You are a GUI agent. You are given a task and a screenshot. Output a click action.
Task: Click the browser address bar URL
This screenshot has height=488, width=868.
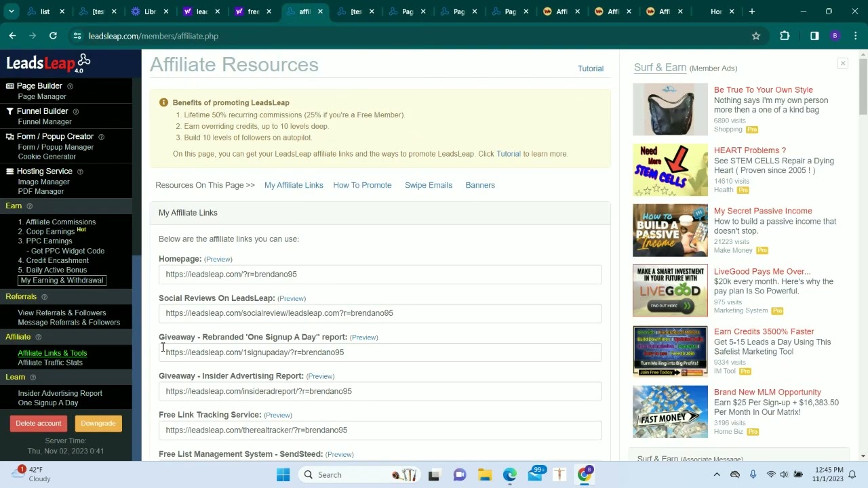pyautogui.click(x=153, y=36)
